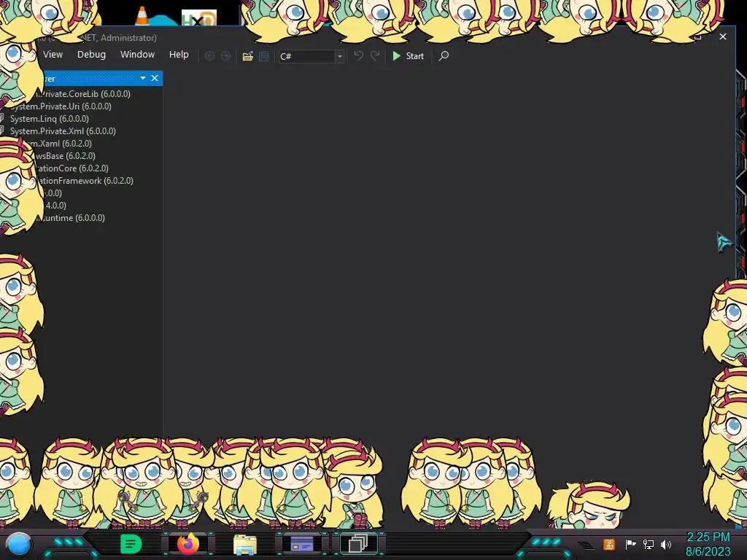Select System.Private.Xml (6.0.0.0) assembly
Viewport: 747px width, 560px height.
click(x=63, y=131)
